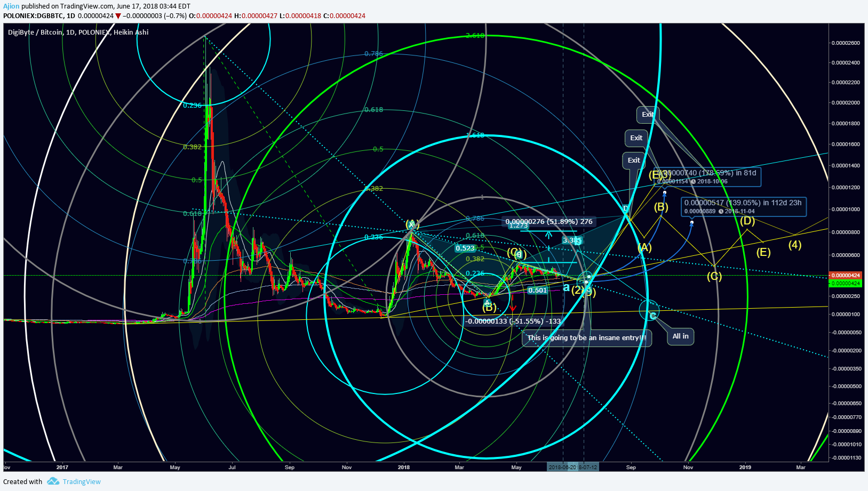The image size is (868, 491).
Task: Click the 2018-06-20 date marker
Action: click(x=562, y=467)
